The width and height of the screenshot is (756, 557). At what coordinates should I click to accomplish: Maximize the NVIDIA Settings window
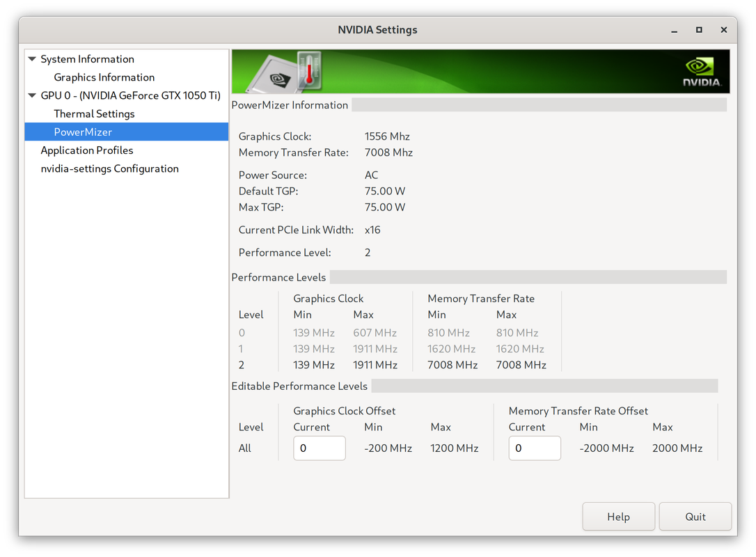(699, 30)
